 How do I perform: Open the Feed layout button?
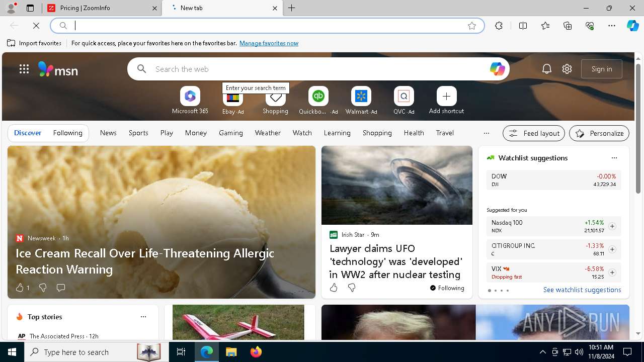click(534, 133)
